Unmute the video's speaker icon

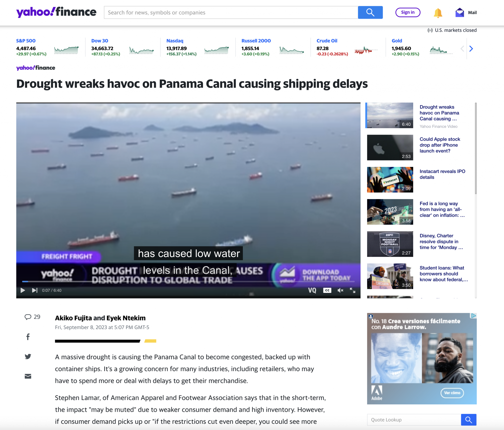coord(340,290)
